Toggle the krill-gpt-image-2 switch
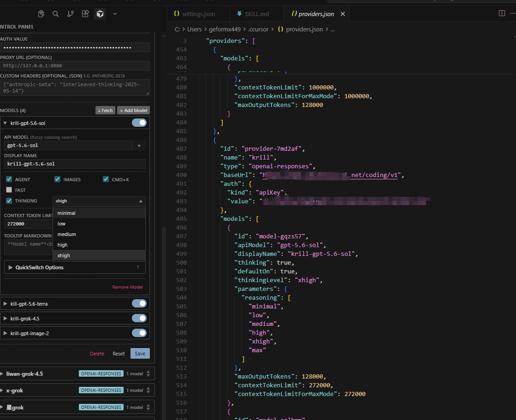 (139, 333)
